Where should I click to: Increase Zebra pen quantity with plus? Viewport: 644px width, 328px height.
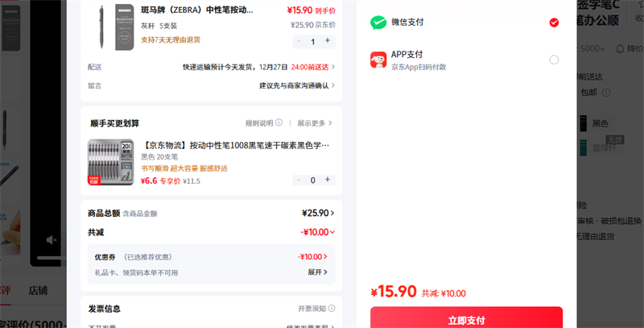327,40
